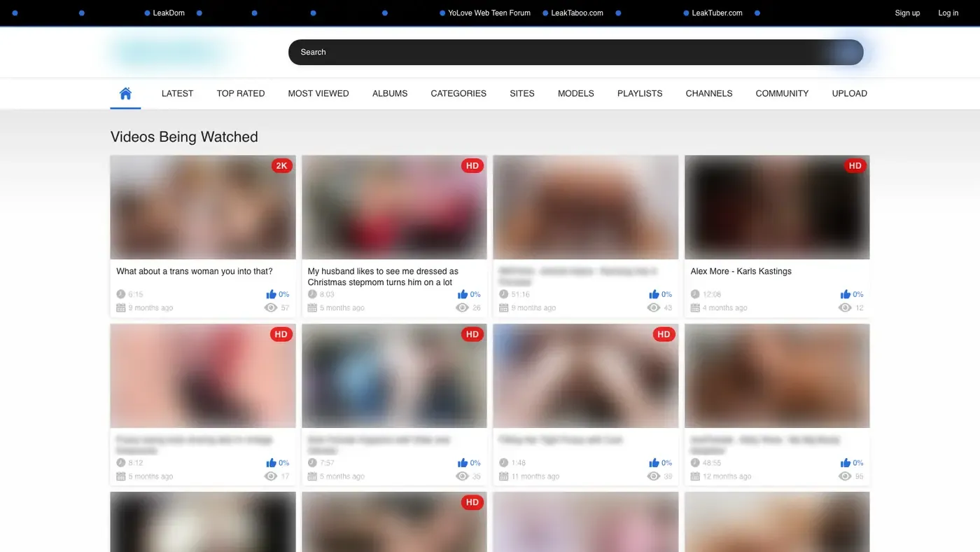Open the thumbnail of the 48:55 video
Screen dimensions: 980x552
[x=777, y=376]
